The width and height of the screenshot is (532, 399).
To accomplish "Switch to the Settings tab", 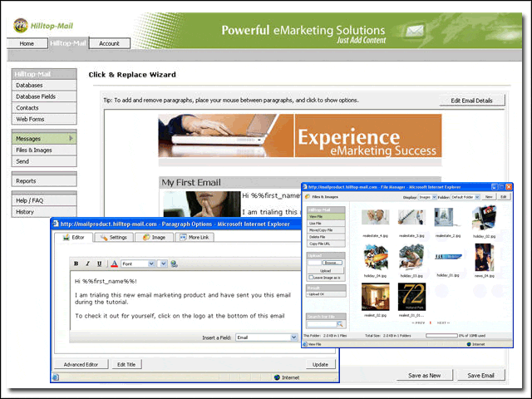I will (x=113, y=237).
